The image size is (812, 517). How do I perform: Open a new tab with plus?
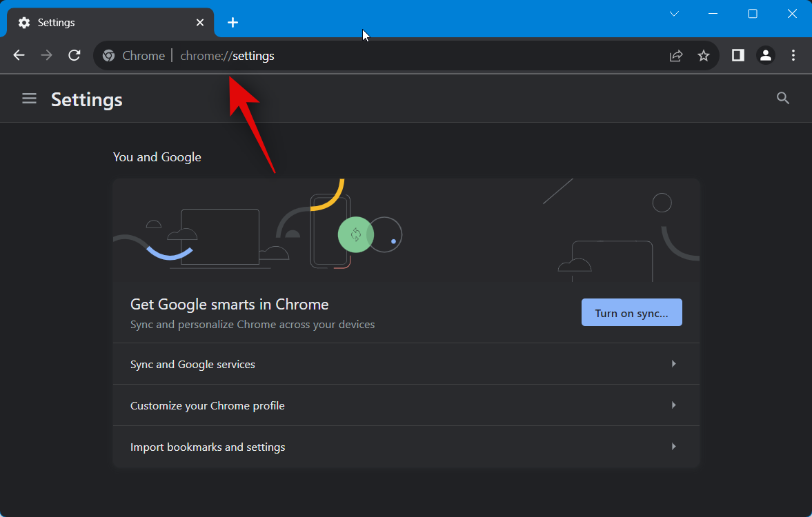tap(233, 22)
